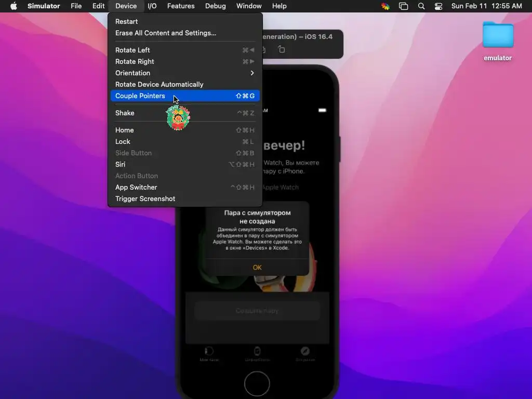The height and width of the screenshot is (399, 532).
Task: Open the Window menu
Action: [x=249, y=6]
